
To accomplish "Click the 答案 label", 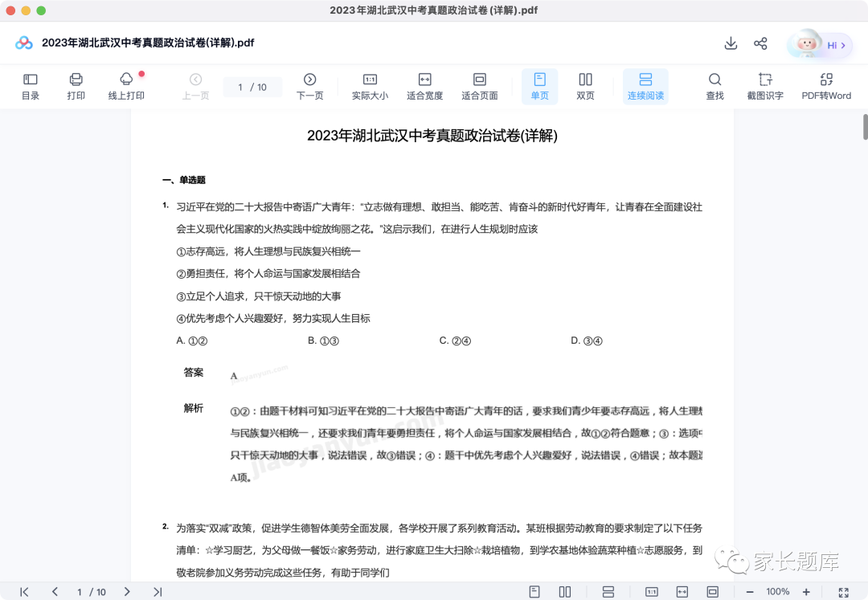I will click(x=193, y=372).
